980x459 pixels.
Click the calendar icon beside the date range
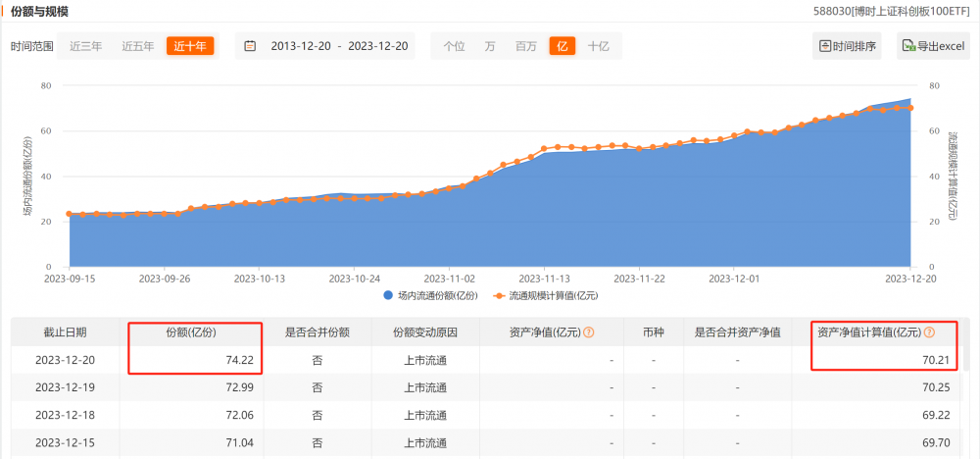coord(250,46)
